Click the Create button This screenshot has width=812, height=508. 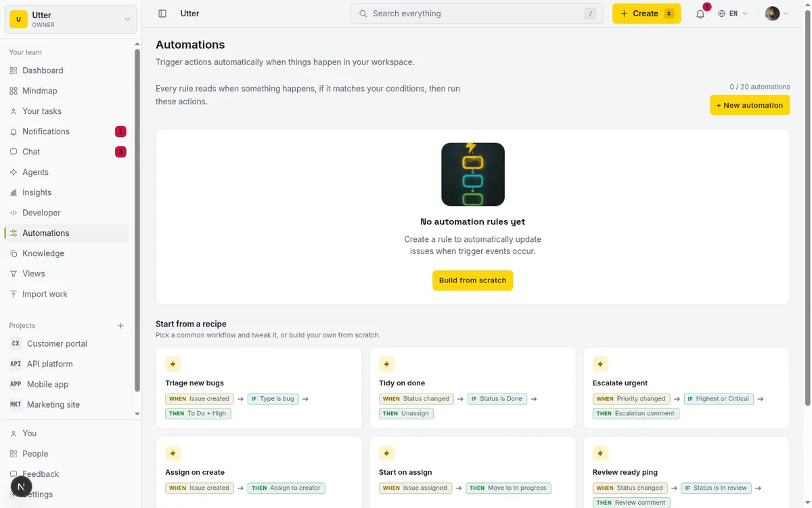point(646,14)
